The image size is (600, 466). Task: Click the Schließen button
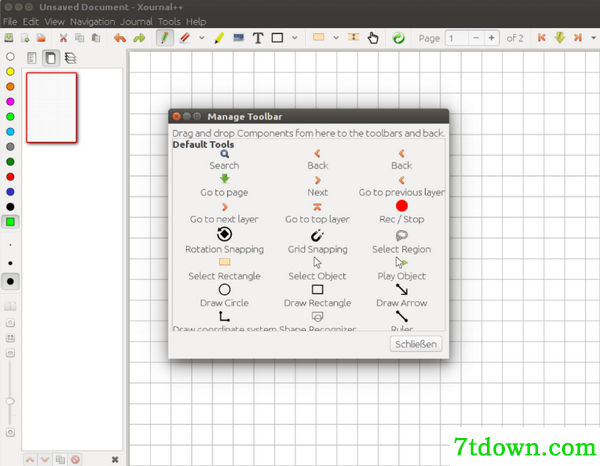tap(416, 344)
